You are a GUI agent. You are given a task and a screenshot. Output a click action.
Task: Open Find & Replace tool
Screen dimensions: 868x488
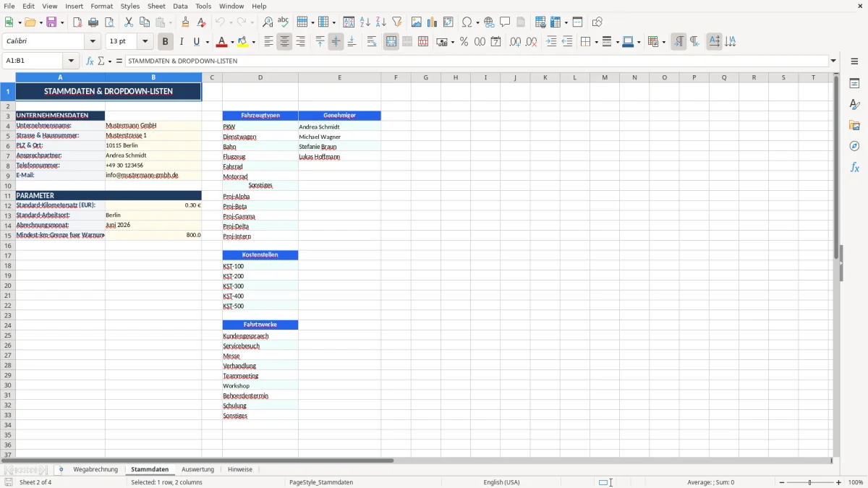pos(268,22)
